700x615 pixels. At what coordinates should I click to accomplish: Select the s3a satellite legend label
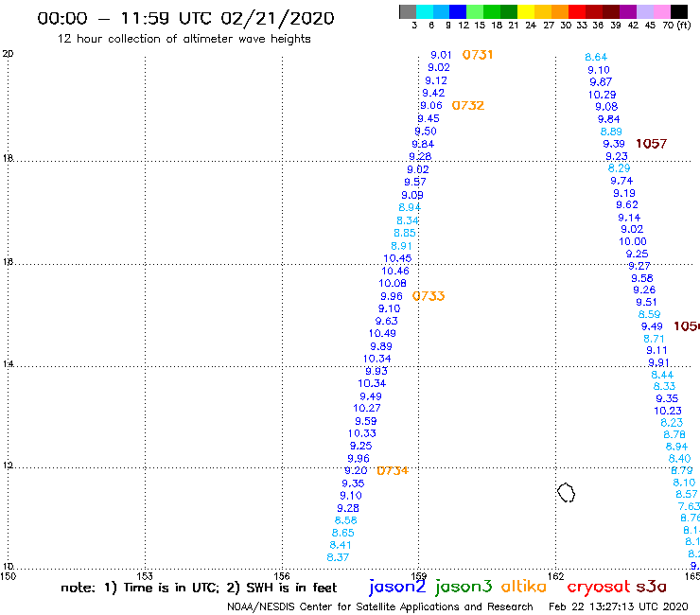click(x=652, y=588)
